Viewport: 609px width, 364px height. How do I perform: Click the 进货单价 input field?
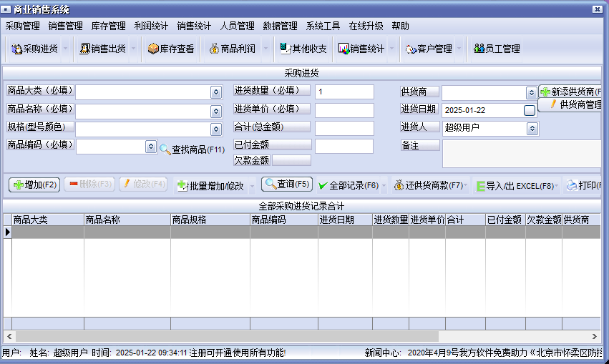click(344, 110)
